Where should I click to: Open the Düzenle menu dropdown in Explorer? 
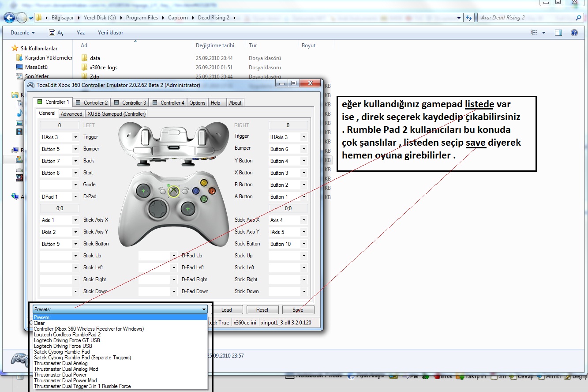tap(22, 33)
